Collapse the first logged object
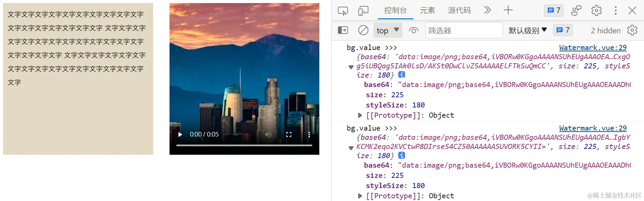The height and width of the screenshot is (201, 644). click(351, 67)
